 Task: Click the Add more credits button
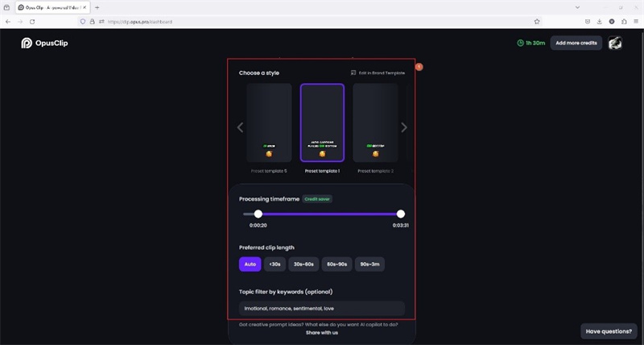pyautogui.click(x=576, y=44)
